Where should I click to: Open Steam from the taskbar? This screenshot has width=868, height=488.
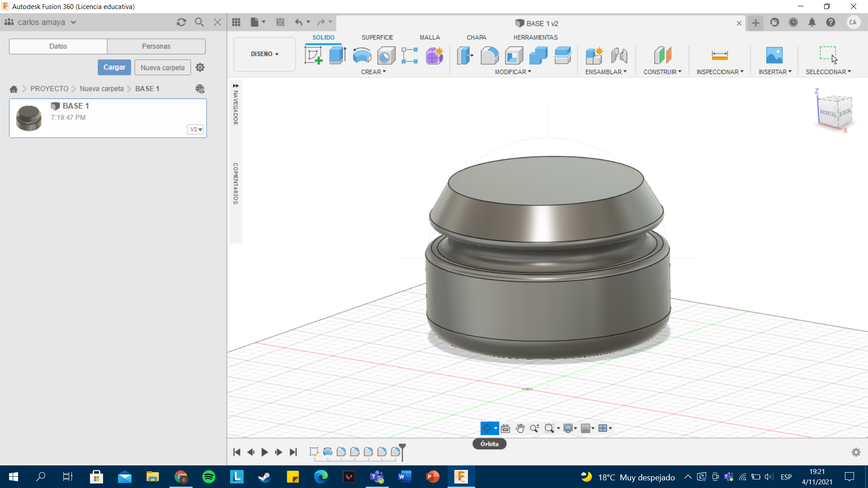tap(264, 477)
